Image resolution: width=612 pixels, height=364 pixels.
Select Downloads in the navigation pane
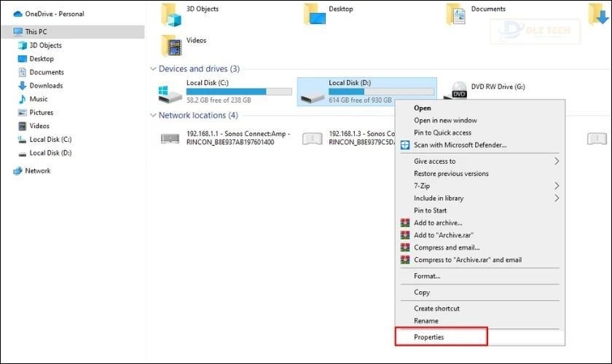[x=46, y=86]
